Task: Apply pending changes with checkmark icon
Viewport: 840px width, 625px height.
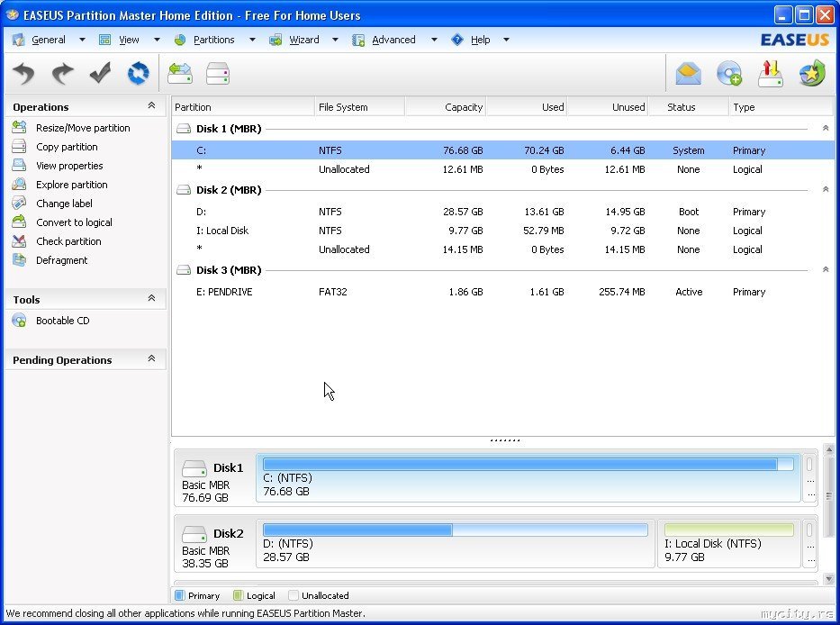Action: pyautogui.click(x=100, y=74)
